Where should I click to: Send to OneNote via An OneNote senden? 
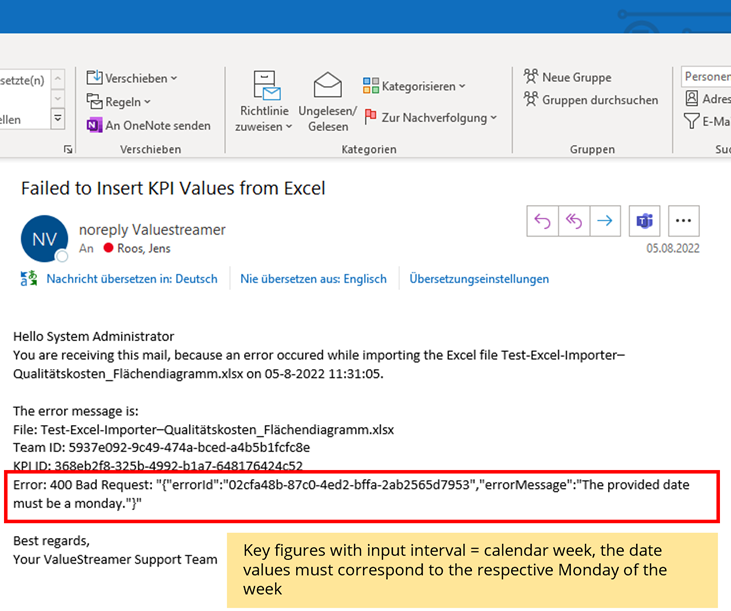coord(148,125)
